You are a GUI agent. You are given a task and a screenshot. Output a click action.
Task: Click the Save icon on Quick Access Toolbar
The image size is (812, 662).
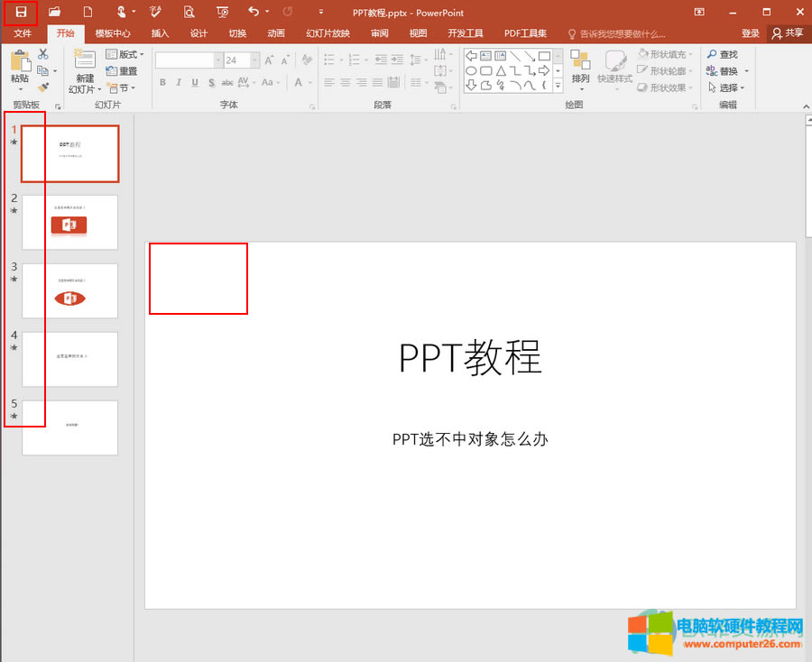[20, 13]
